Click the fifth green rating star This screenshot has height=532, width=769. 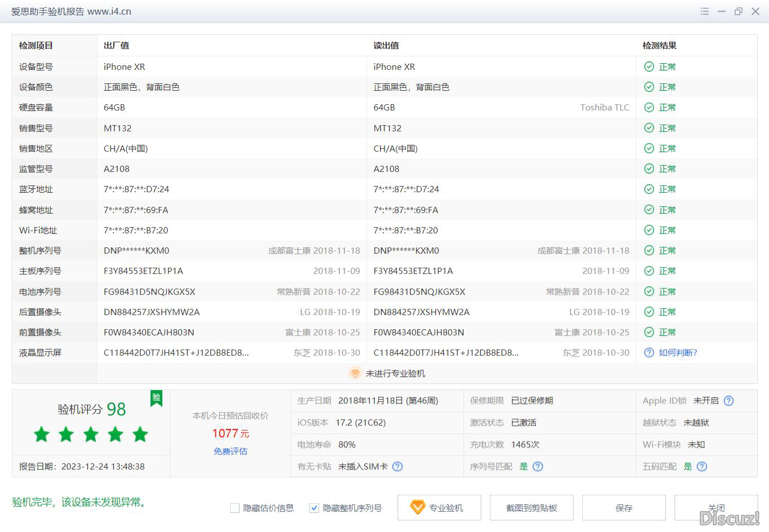[x=140, y=435]
